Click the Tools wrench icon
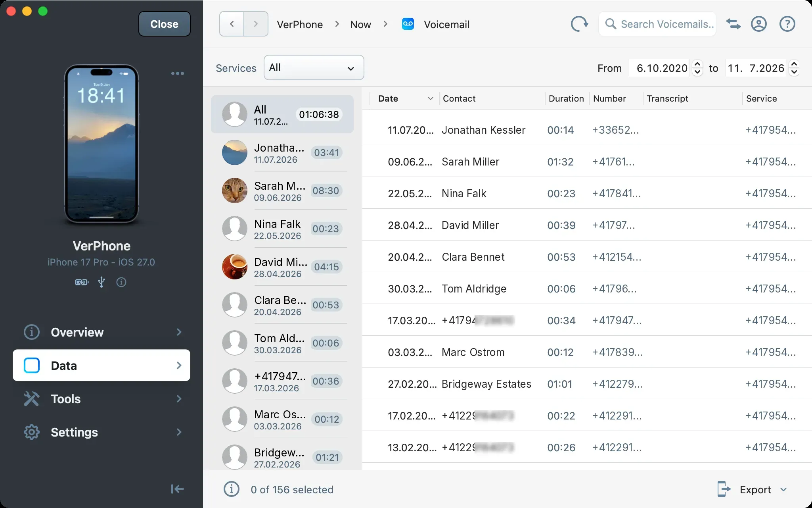The image size is (812, 508). 32,399
